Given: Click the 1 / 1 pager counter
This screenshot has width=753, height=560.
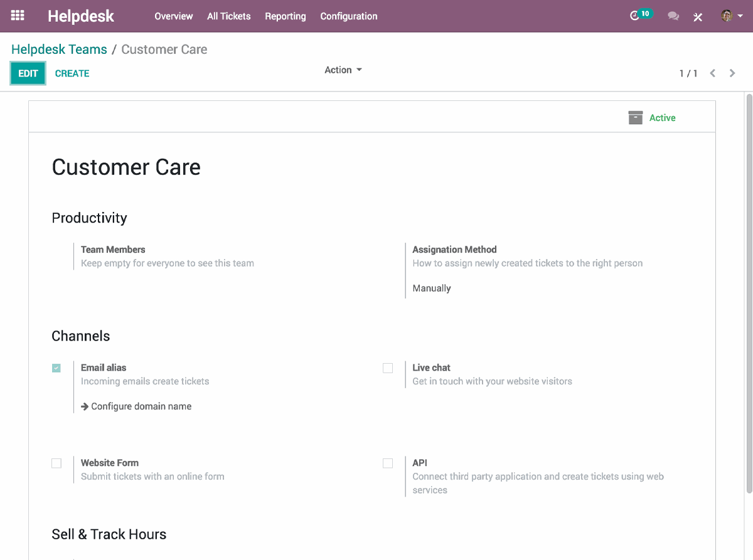Looking at the screenshot, I should pyautogui.click(x=688, y=73).
